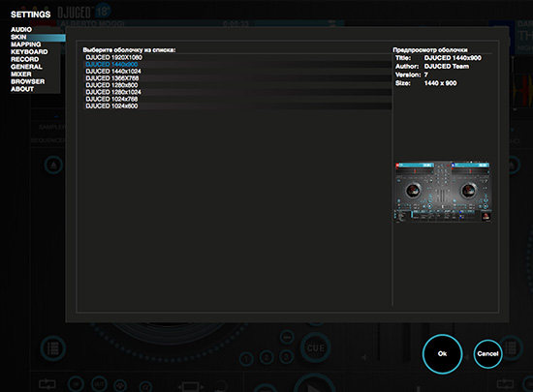Select skin DJUCED 1280x800
533x392 pixels.
point(237,85)
